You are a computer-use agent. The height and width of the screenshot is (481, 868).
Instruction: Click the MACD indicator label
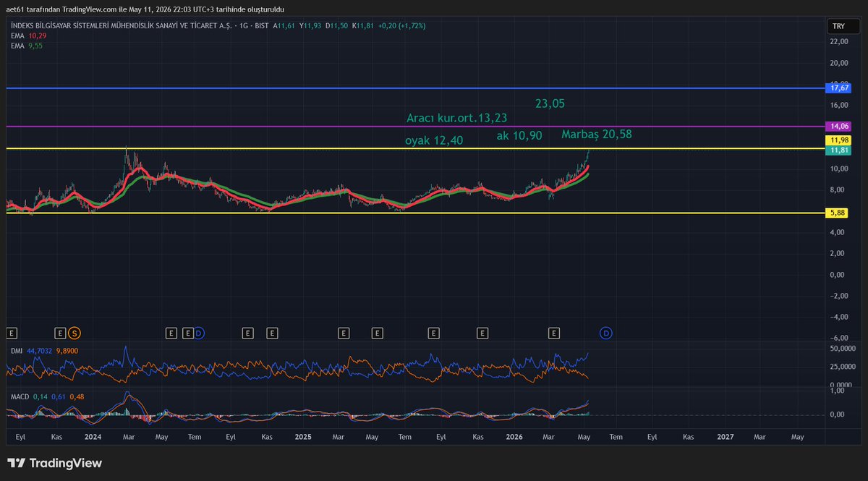tap(19, 397)
